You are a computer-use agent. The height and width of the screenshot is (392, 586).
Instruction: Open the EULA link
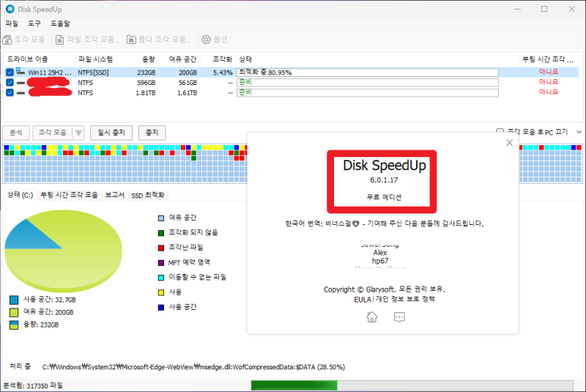362,300
